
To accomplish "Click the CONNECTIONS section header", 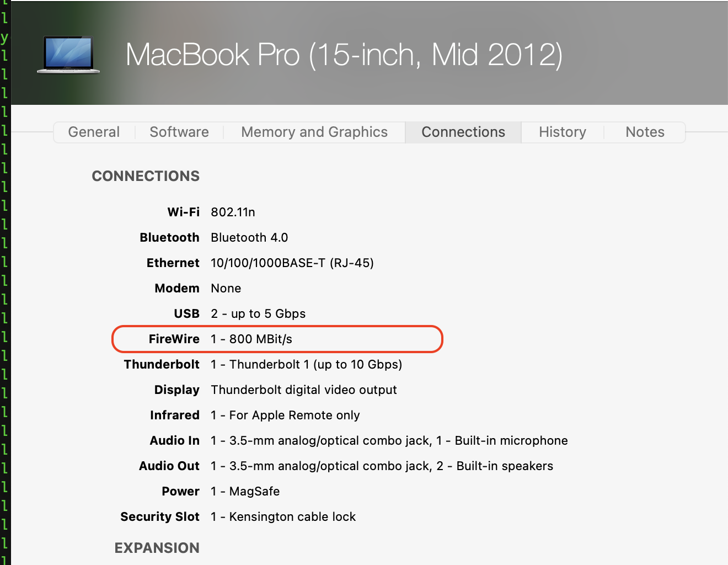I will point(145,175).
